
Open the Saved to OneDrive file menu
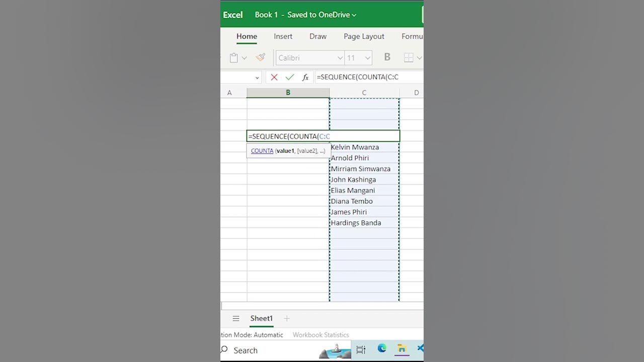pos(321,15)
